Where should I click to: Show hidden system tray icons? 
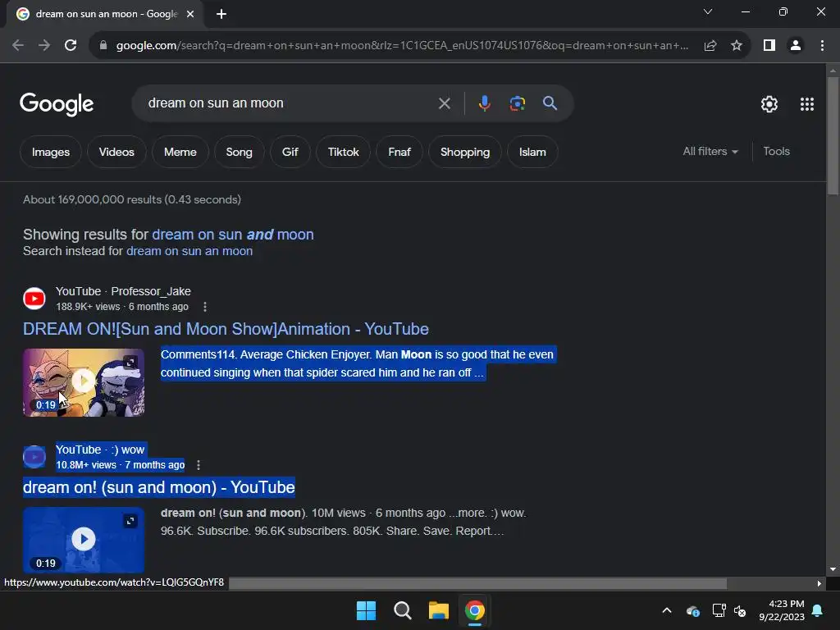point(667,610)
